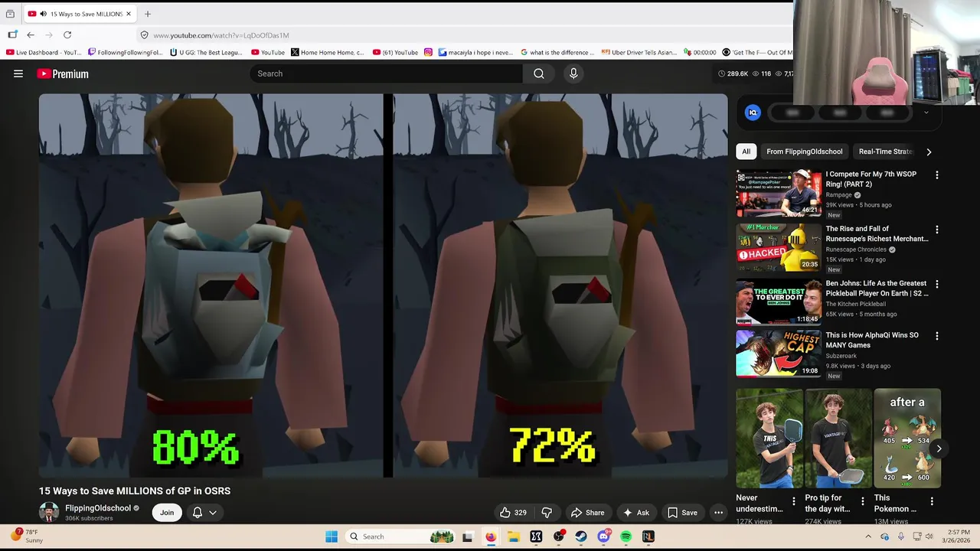Show hidden system tray icons
Screen dimensions: 980x551
(x=868, y=536)
